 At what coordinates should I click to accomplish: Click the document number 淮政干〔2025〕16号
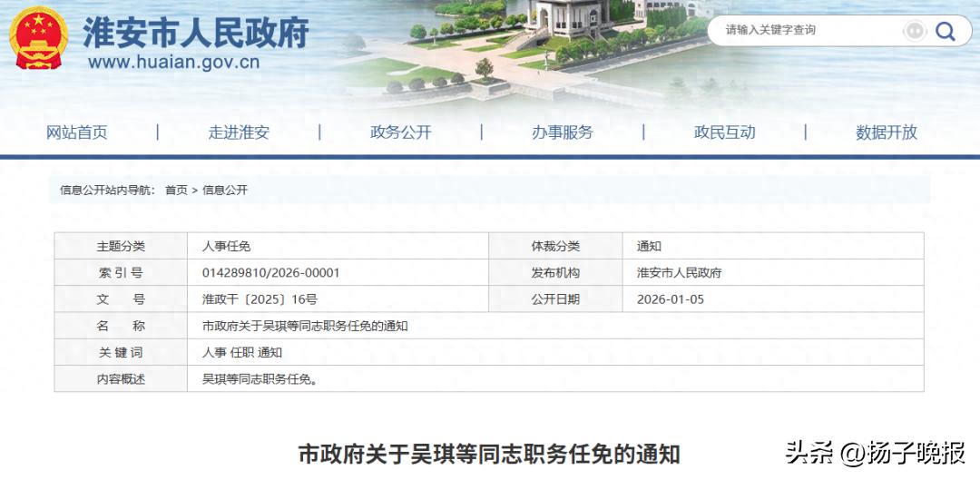coord(259,299)
